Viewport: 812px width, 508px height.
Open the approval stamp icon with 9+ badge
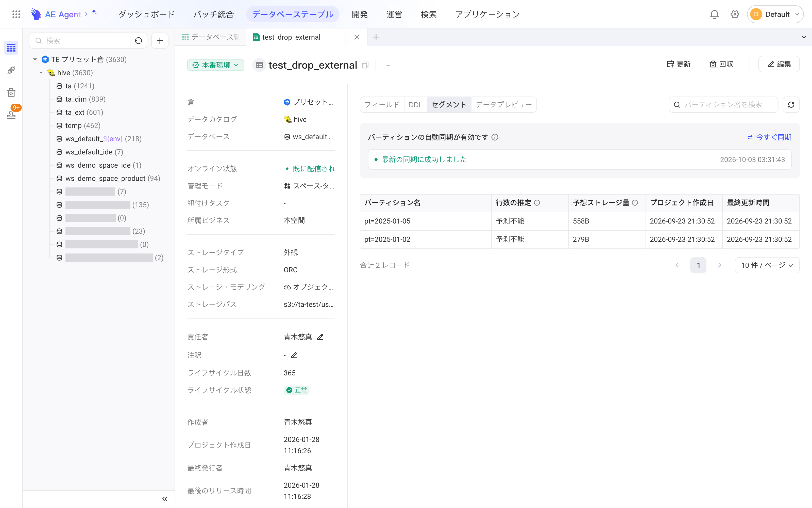(11, 115)
